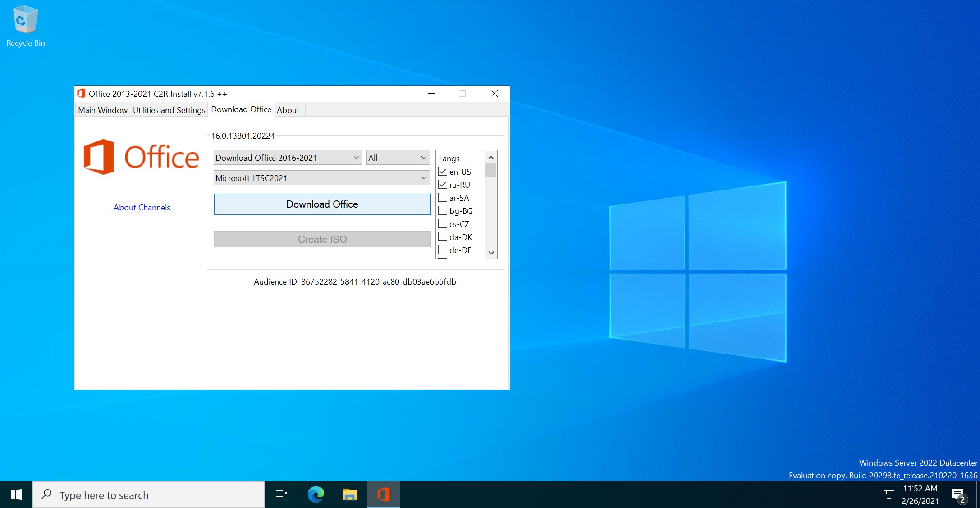980x508 pixels.
Task: Enable the ar-SA language checkbox
Action: pyautogui.click(x=441, y=197)
